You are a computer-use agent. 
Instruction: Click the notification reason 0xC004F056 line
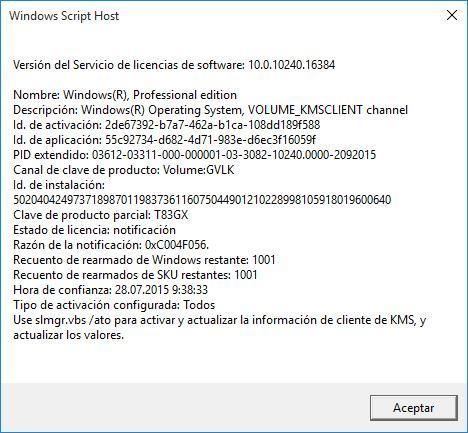[111, 245]
